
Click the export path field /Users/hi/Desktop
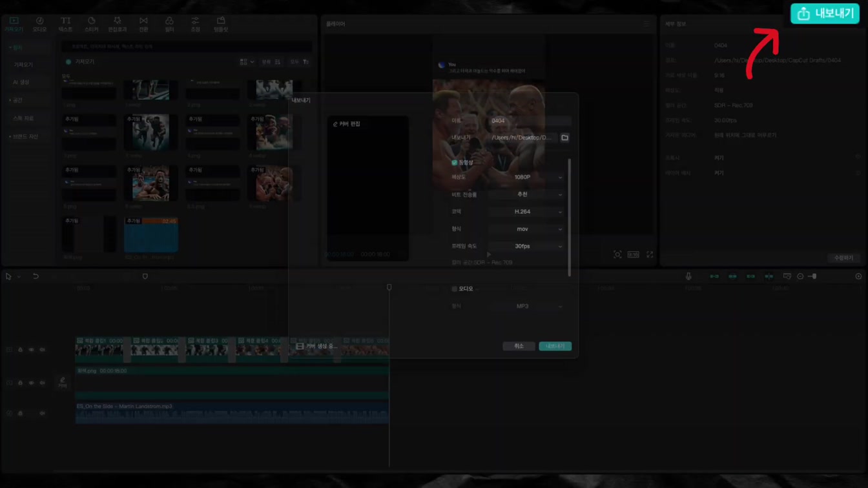click(522, 137)
